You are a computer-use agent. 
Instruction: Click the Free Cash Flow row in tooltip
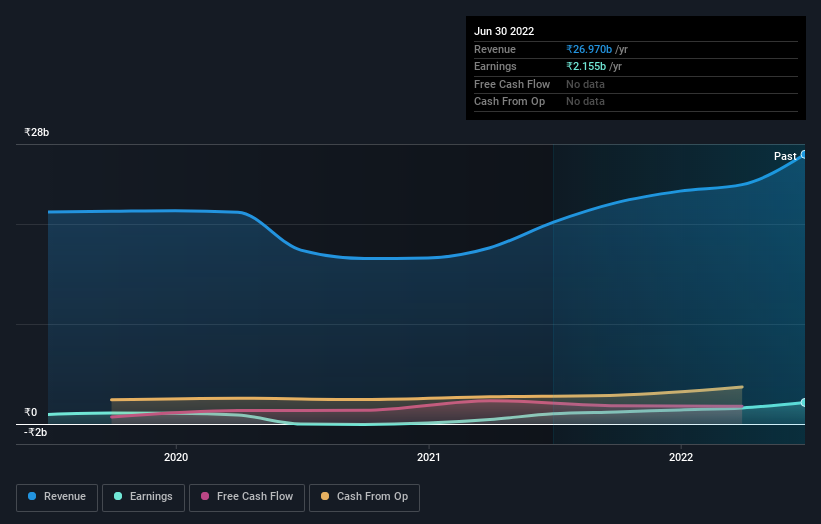click(x=636, y=84)
